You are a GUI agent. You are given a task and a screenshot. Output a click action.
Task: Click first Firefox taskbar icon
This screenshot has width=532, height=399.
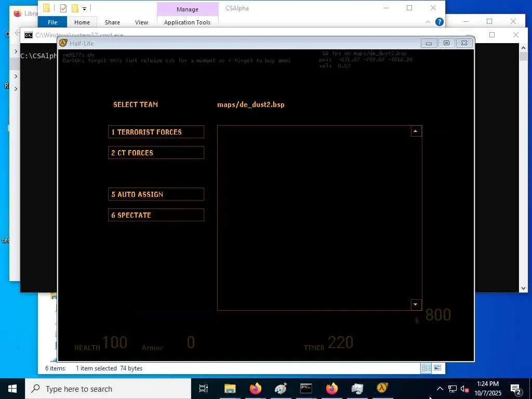tap(256, 389)
